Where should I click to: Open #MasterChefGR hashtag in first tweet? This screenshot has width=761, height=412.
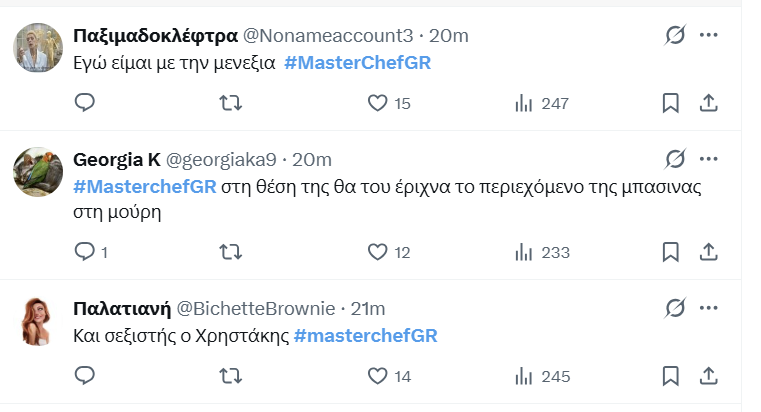358,62
